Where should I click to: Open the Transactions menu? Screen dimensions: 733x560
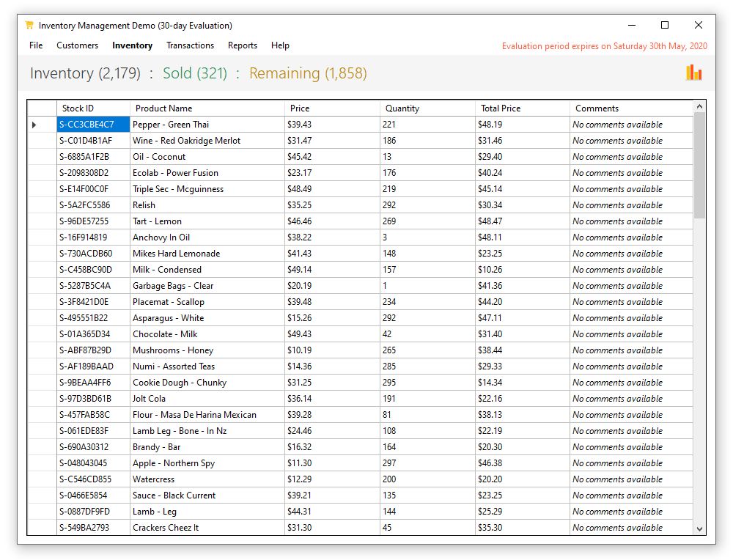pos(190,45)
